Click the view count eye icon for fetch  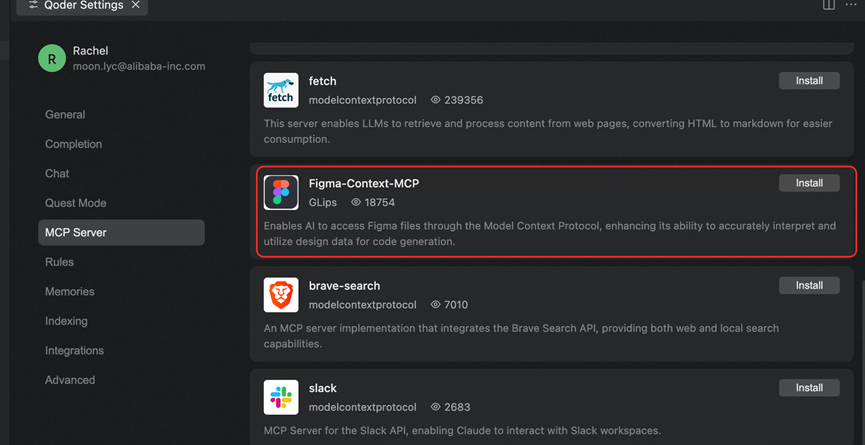436,100
